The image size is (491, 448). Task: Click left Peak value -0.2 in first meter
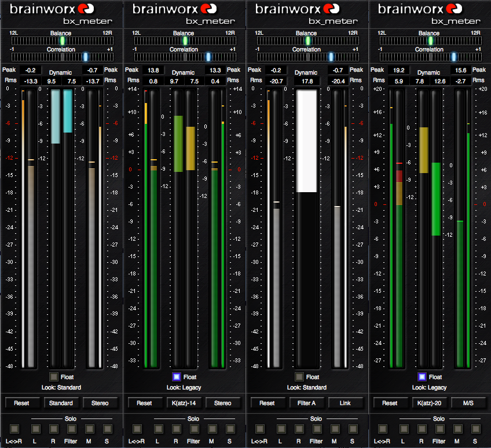point(30,70)
